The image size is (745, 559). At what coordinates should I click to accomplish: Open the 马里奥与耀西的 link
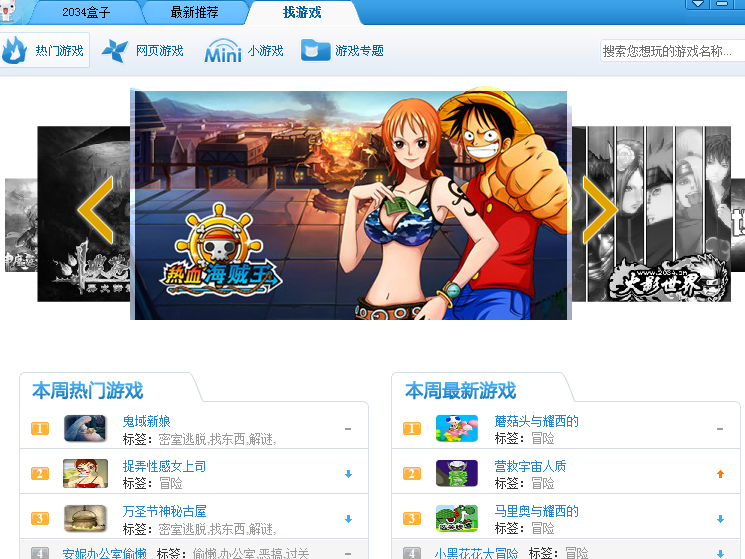coord(536,512)
